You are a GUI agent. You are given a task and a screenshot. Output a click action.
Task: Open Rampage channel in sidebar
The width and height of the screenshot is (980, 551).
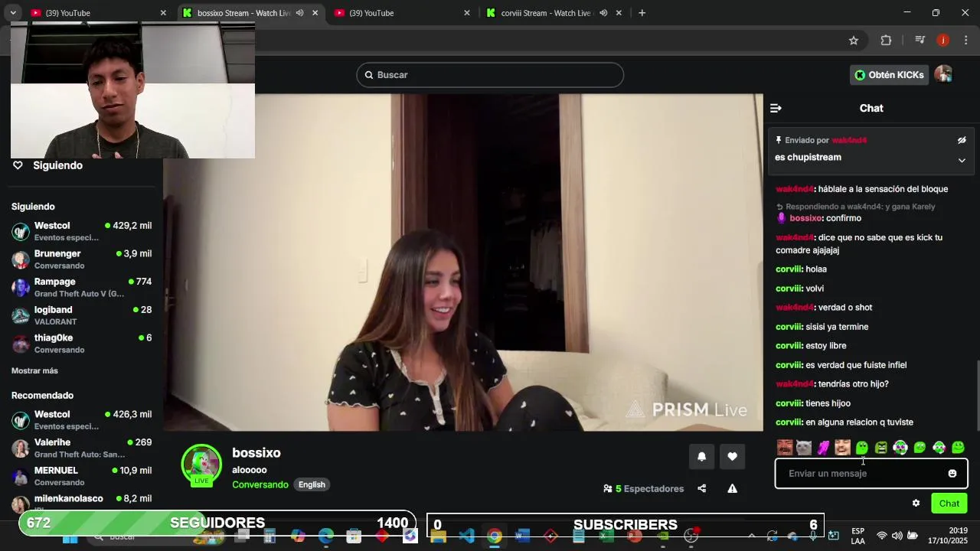[x=81, y=288]
